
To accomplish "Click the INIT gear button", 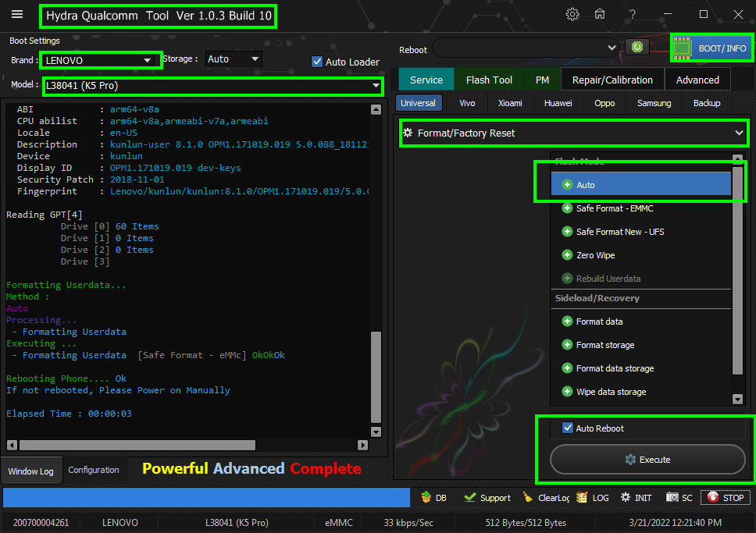I will coord(636,498).
